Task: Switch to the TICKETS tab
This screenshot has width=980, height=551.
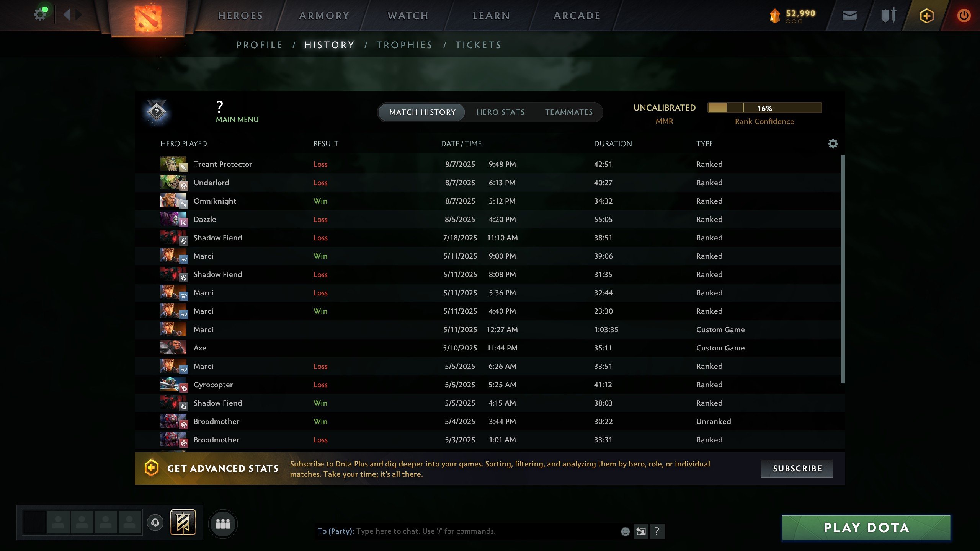Action: click(x=478, y=45)
